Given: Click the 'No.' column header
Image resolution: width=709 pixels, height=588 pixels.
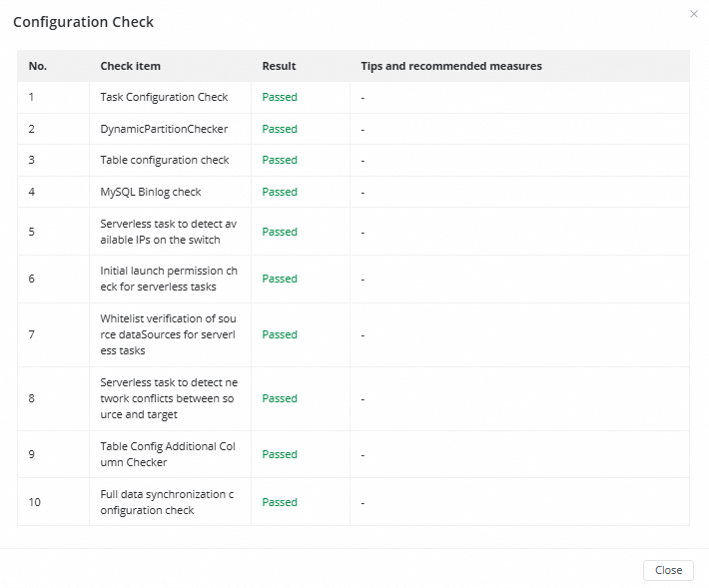Looking at the screenshot, I should tap(38, 66).
